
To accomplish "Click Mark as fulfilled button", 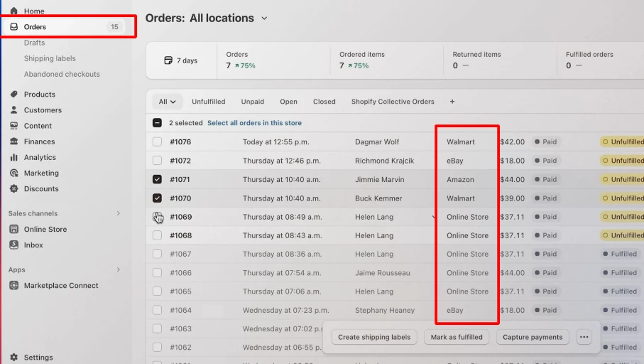I will click(457, 337).
